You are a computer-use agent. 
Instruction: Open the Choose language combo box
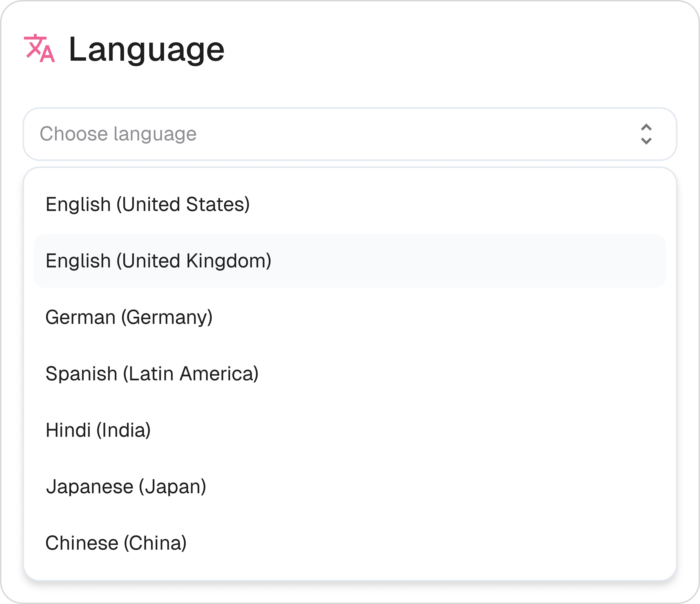point(350,134)
